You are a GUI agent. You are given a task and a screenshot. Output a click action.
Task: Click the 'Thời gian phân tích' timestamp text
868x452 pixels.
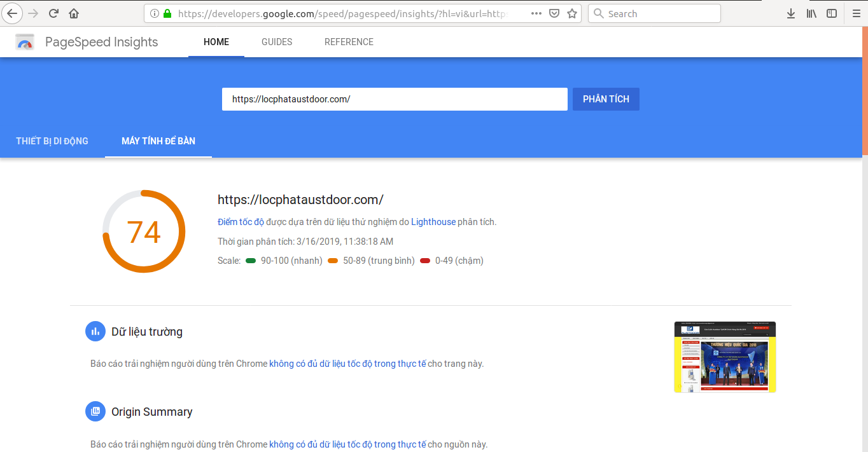(x=305, y=242)
